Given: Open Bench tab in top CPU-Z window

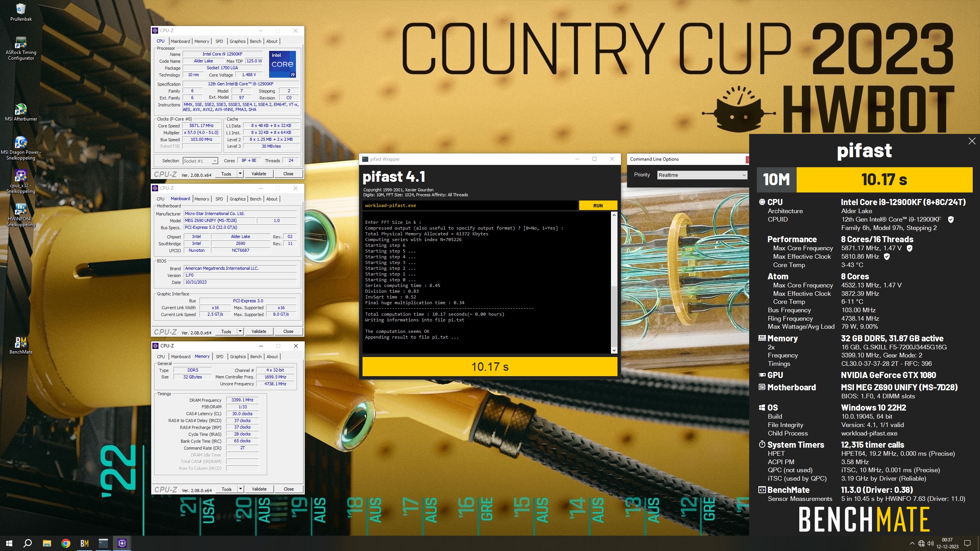Looking at the screenshot, I should click(255, 41).
